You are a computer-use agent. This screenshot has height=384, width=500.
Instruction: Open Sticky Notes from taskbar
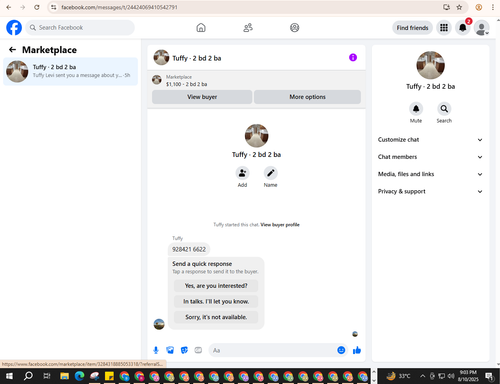click(109, 376)
